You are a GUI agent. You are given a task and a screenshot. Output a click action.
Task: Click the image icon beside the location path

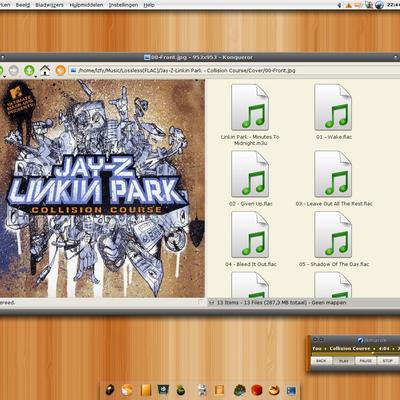(x=73, y=70)
